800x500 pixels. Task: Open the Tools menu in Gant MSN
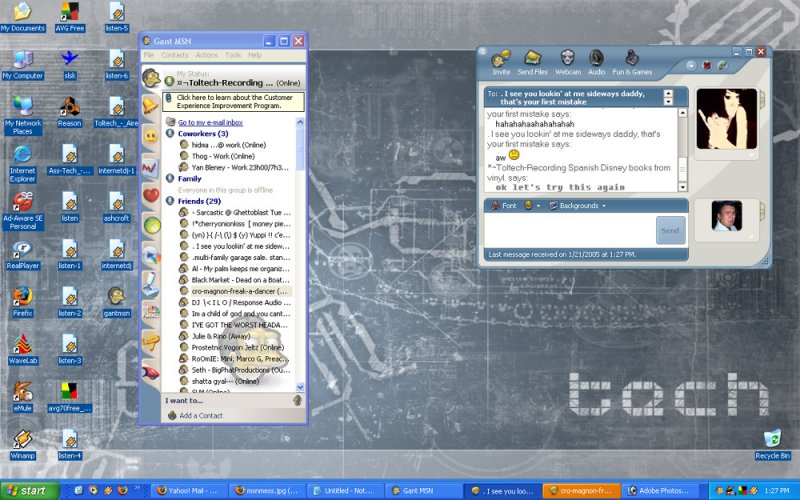point(233,55)
